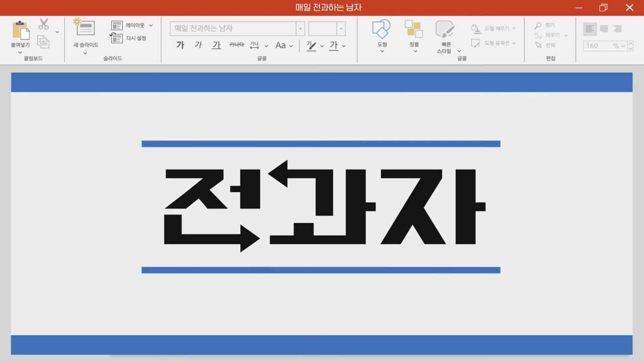The width and height of the screenshot is (644, 362).
Task: Expand the character spacing dropdown arrow
Action: click(266, 46)
